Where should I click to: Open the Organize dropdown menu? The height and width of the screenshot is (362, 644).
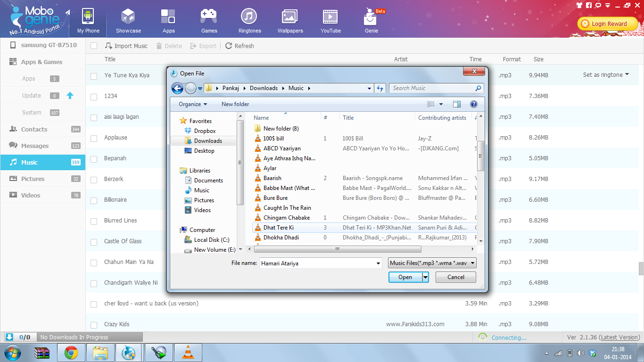tap(192, 104)
